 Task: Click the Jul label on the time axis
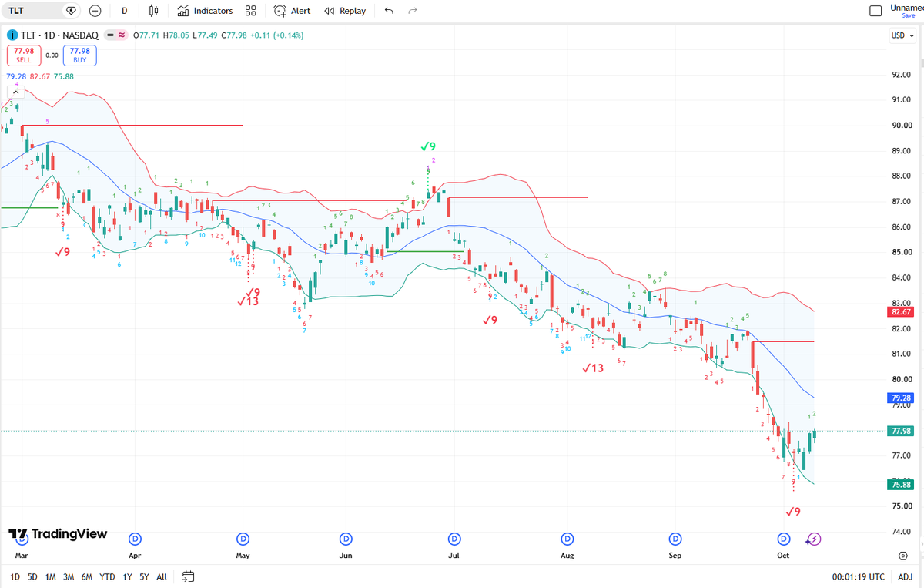point(454,555)
